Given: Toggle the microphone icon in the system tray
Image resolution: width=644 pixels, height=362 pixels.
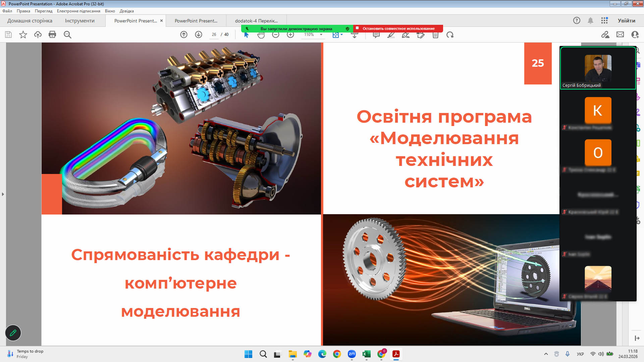Looking at the screenshot, I should point(568,354).
